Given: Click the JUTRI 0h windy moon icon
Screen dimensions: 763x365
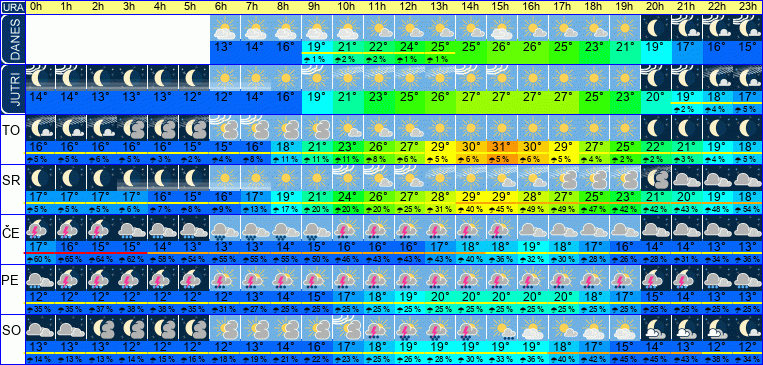Looking at the screenshot, I should point(40,78).
